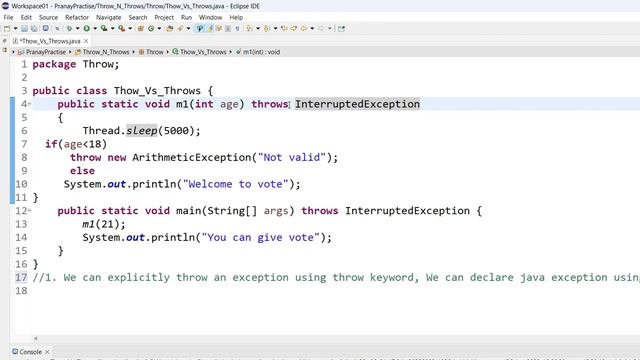Open the Debug dropdown arrow
The image size is (640, 360).
click(x=77, y=29)
